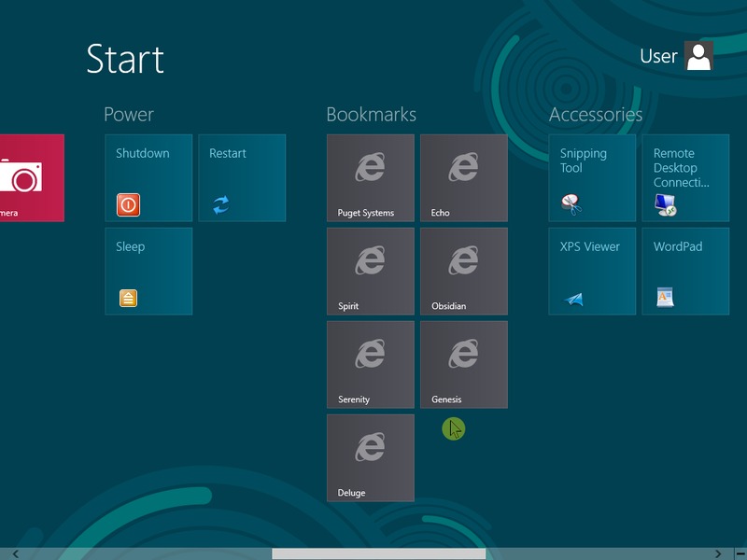Click the zoom-out minus button at the corner
This screenshot has width=747, height=560.
(x=740, y=553)
